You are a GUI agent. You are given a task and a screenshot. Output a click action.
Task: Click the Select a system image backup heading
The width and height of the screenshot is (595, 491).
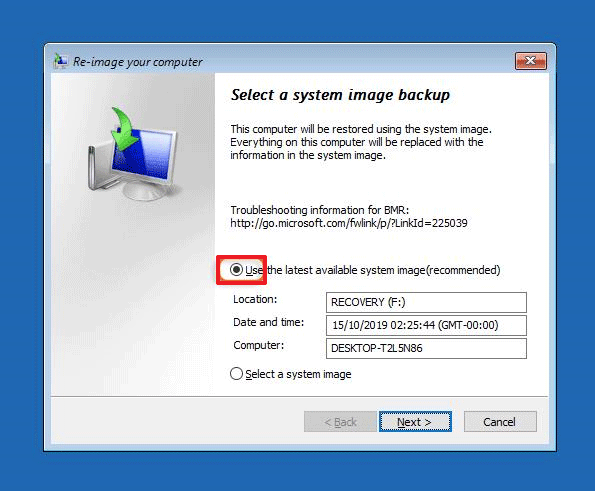tap(340, 95)
